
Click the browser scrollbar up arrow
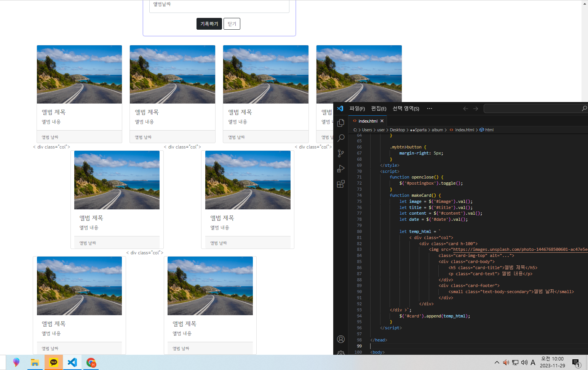click(x=585, y=3)
